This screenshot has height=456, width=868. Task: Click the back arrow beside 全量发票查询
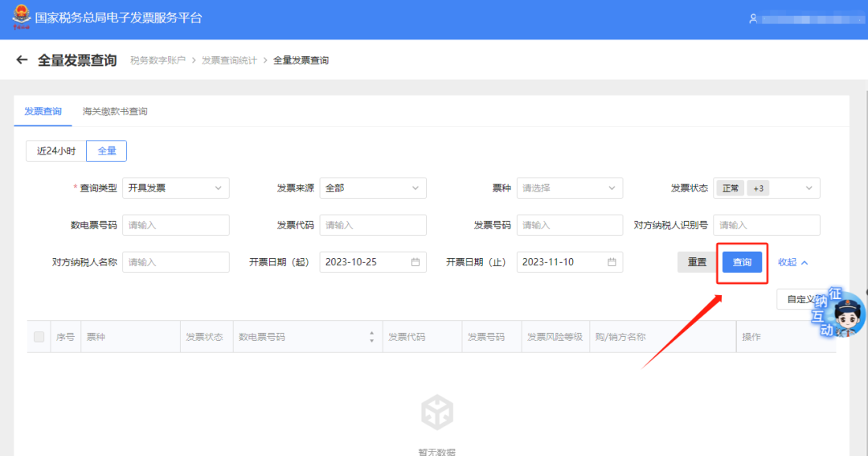tap(22, 60)
